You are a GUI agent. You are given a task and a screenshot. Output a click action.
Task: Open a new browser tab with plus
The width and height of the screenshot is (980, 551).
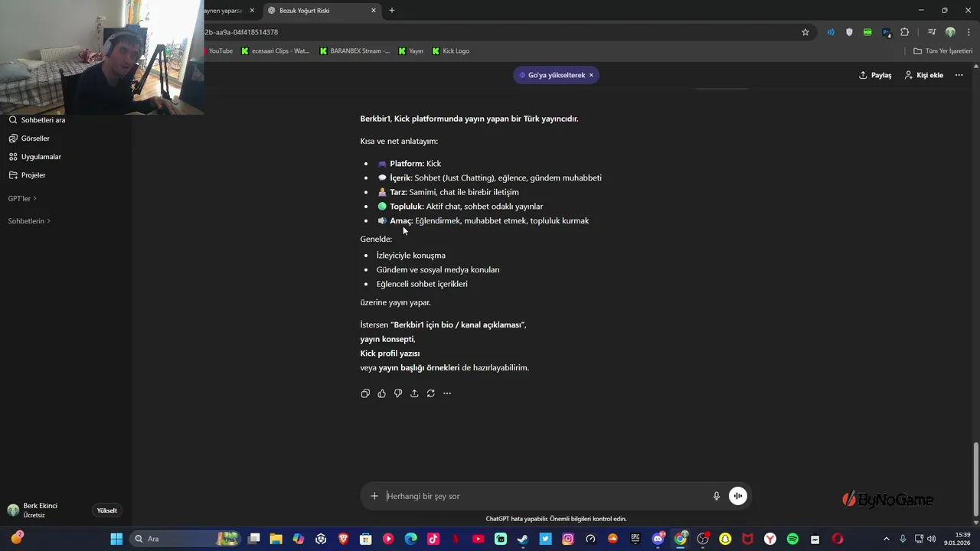pyautogui.click(x=392, y=11)
